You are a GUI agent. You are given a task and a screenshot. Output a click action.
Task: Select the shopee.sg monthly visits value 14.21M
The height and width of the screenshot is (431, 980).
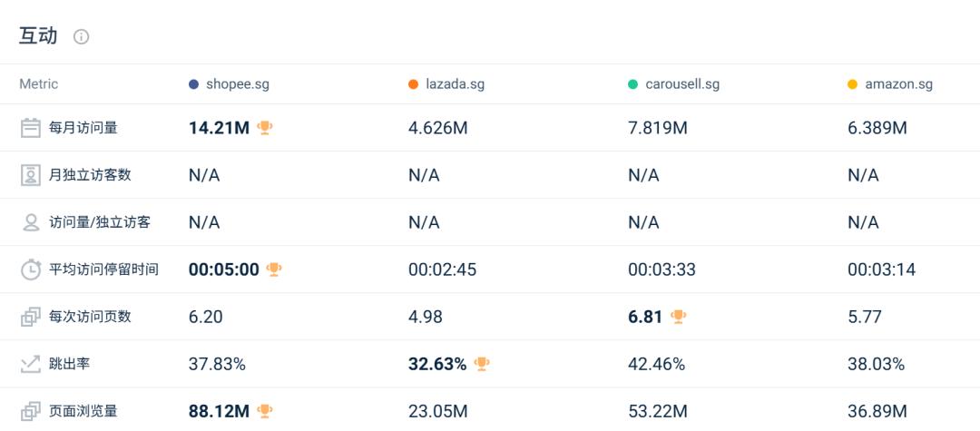[220, 128]
